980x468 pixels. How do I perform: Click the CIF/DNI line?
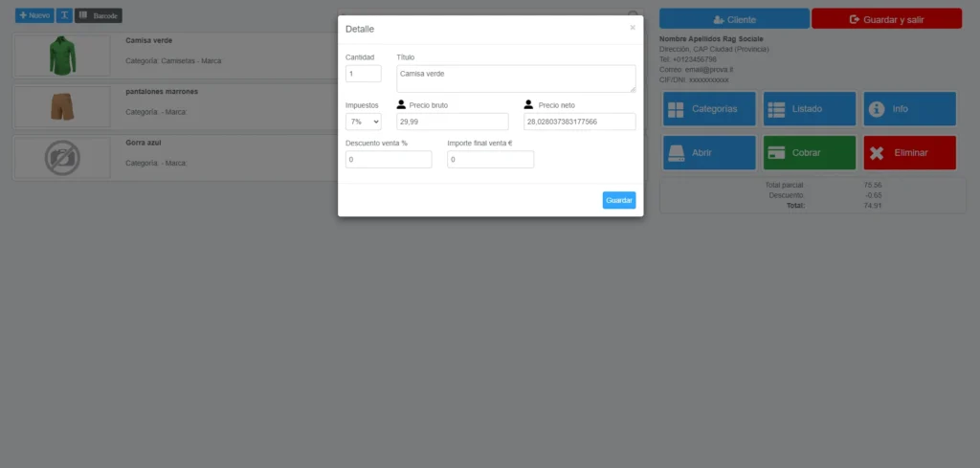(x=695, y=80)
